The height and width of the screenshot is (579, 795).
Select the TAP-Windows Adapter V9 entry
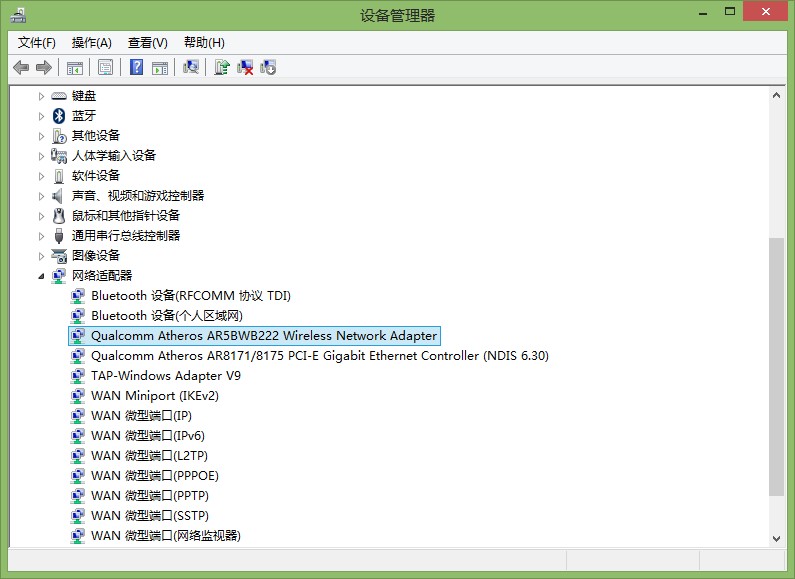166,376
